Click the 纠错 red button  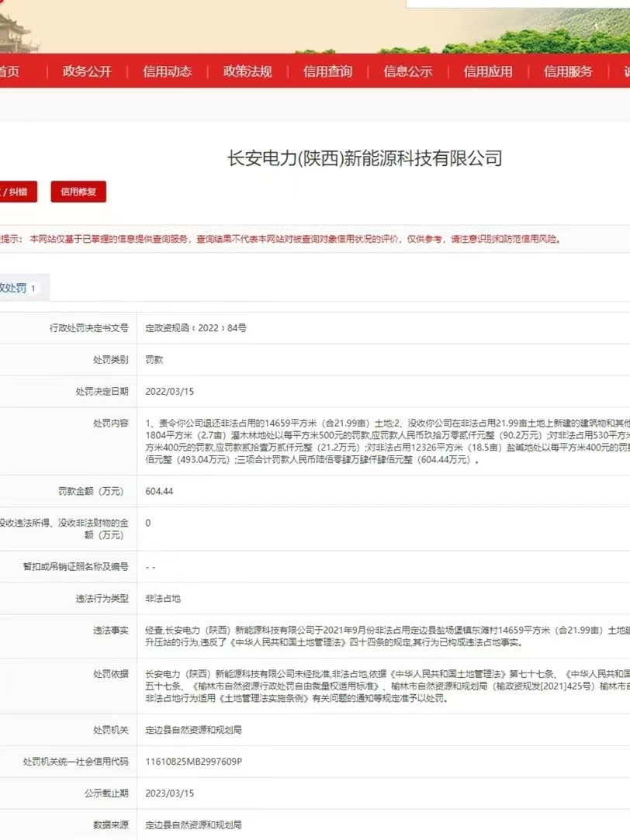coord(17,192)
